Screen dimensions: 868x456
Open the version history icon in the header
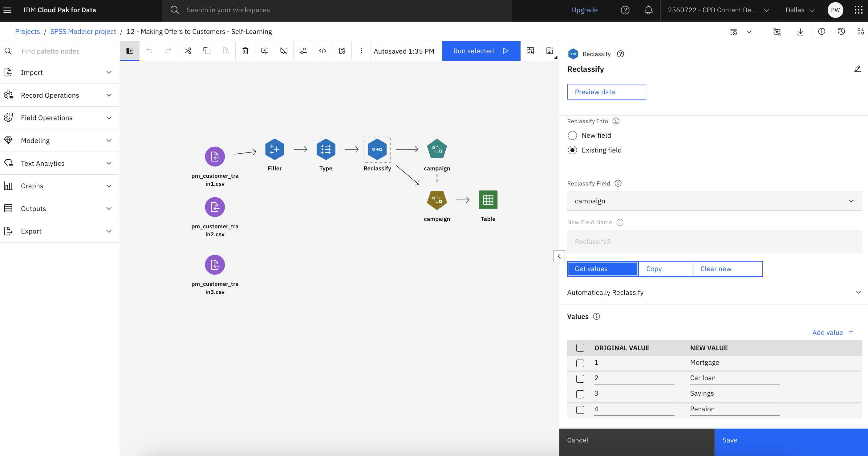841,31
